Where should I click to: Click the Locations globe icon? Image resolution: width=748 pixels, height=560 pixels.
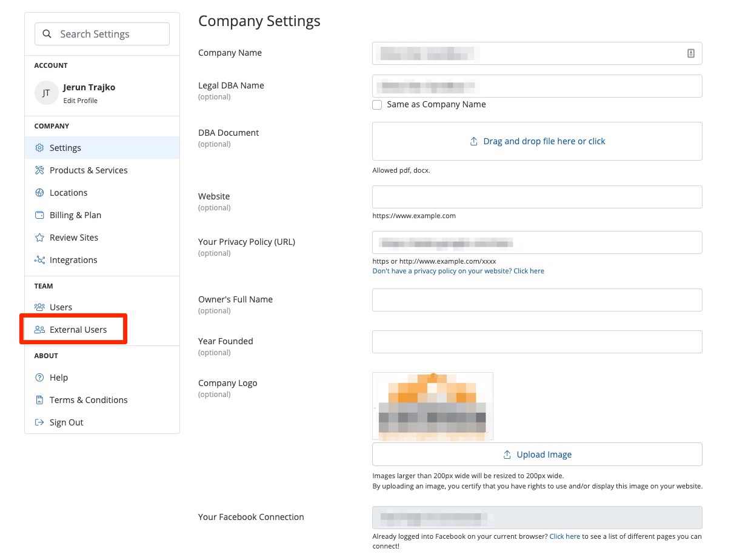pos(39,193)
